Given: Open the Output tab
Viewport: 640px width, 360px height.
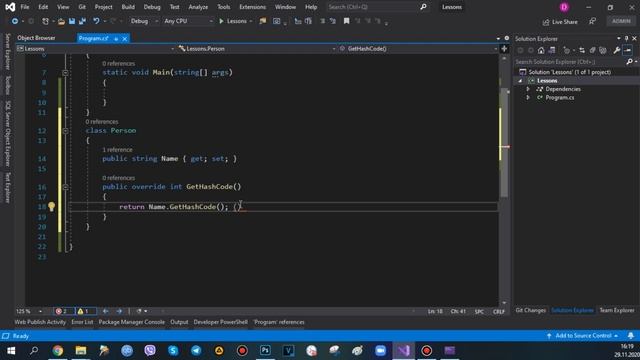Looking at the screenshot, I should [179, 322].
